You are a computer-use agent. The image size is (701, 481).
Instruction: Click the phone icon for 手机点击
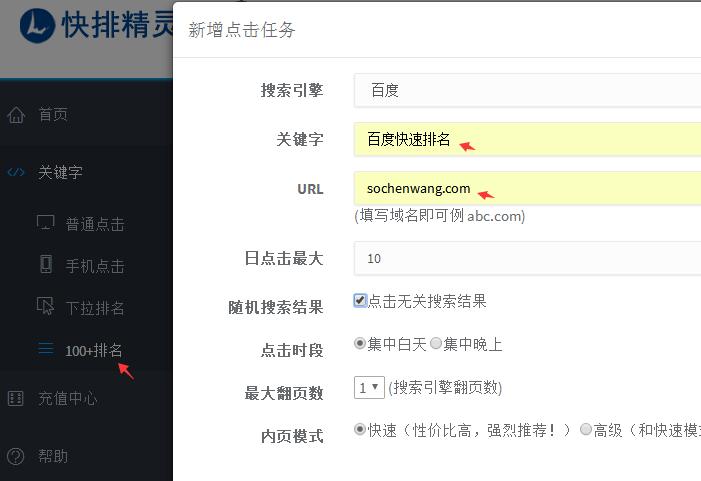46,264
